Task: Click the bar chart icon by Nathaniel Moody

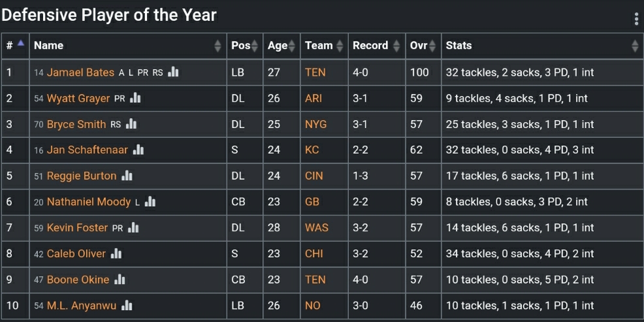Action: coord(150,202)
